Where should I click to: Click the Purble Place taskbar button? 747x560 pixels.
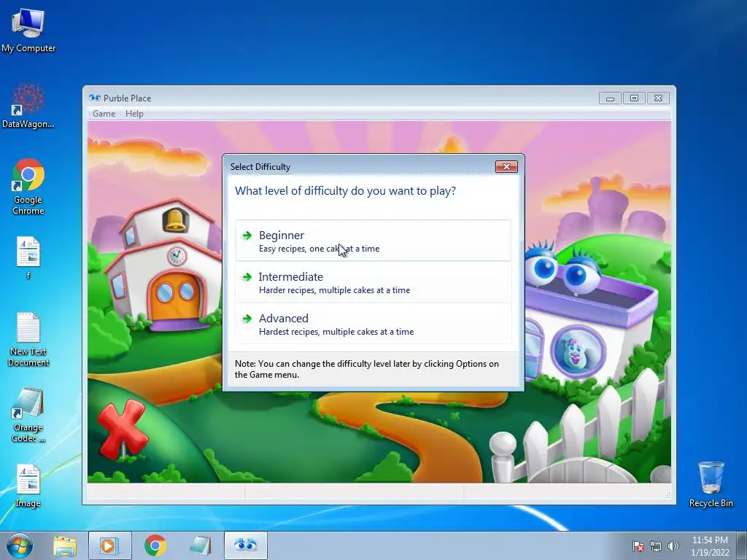[246, 545]
